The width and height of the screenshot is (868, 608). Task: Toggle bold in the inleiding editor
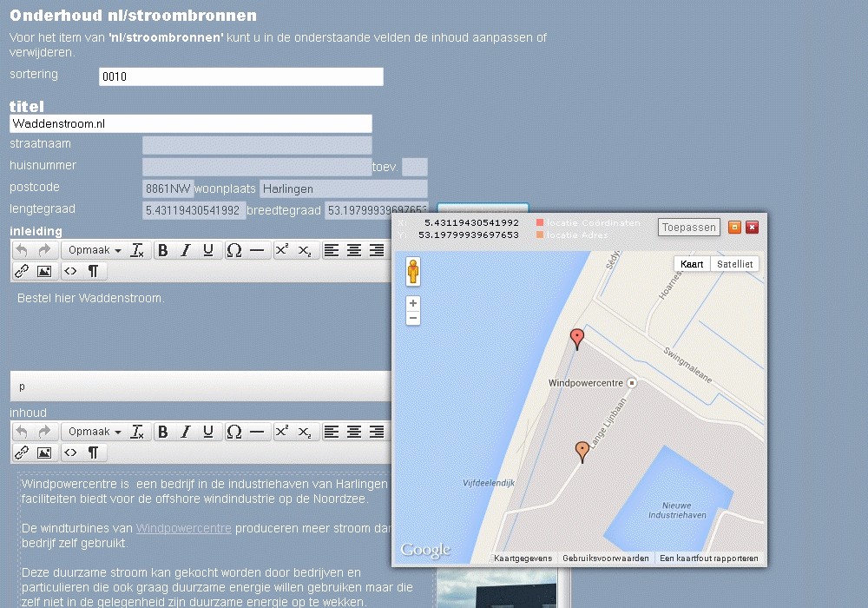[163, 250]
